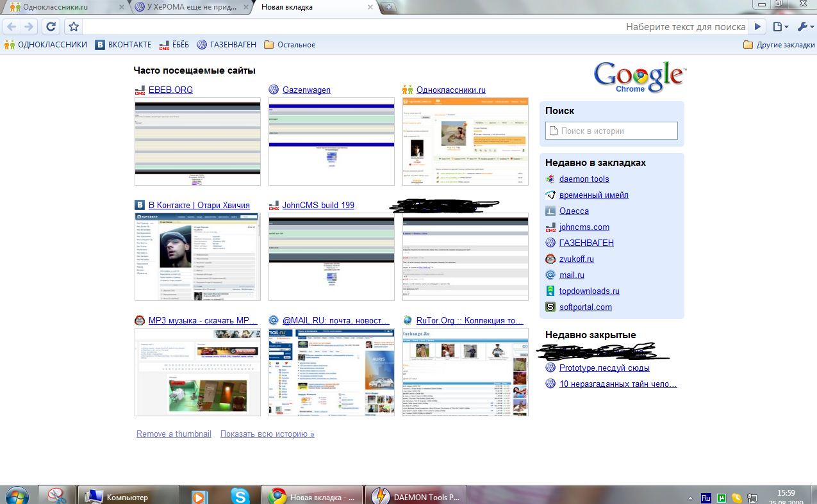Go forward with the right arrow button

28,26
